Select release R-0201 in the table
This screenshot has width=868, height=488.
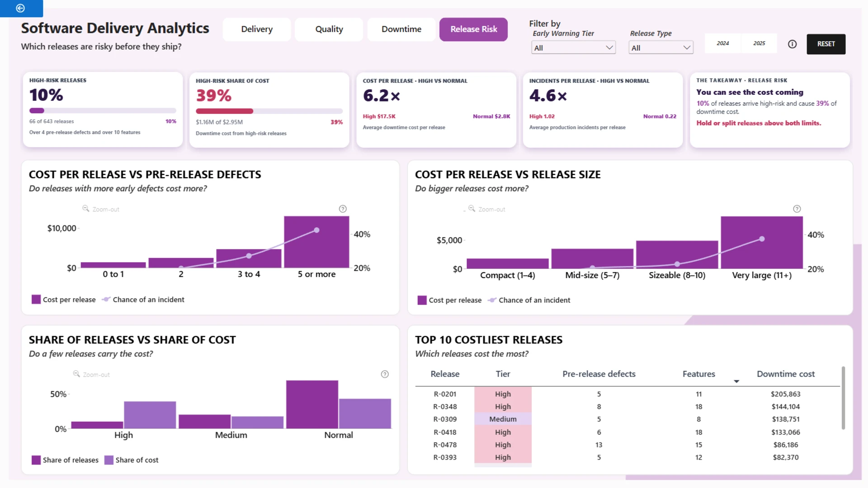[x=445, y=394]
